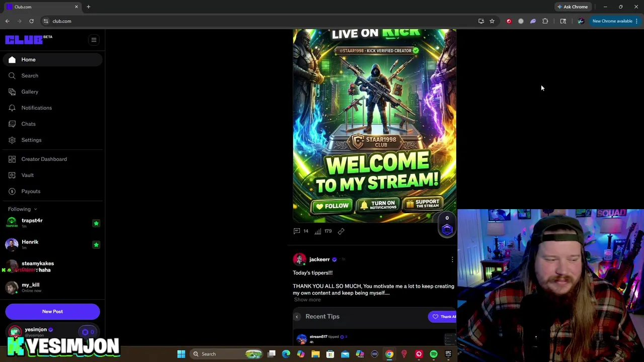Open File Explorer from taskbar
This screenshot has width=644, height=362.
315,354
